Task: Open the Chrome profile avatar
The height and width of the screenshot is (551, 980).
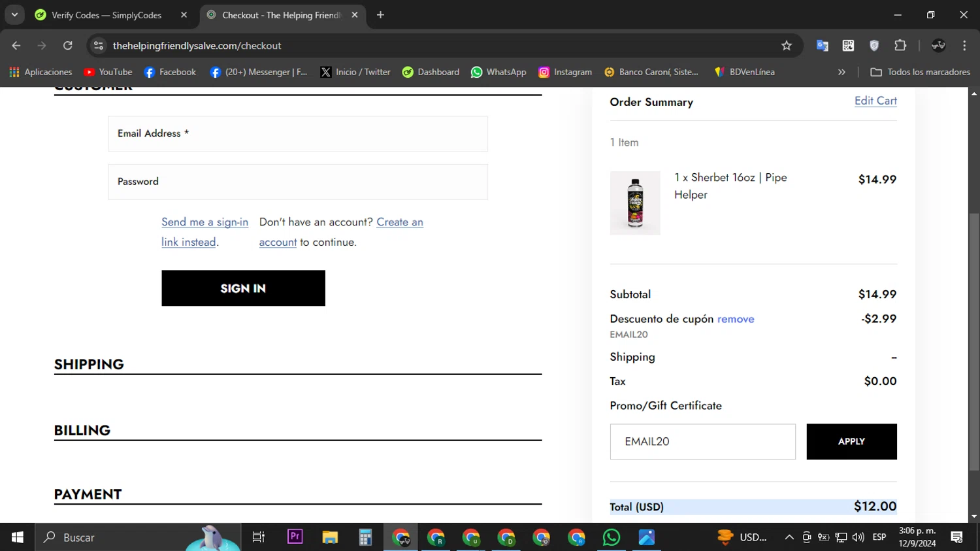Action: pos(939,46)
